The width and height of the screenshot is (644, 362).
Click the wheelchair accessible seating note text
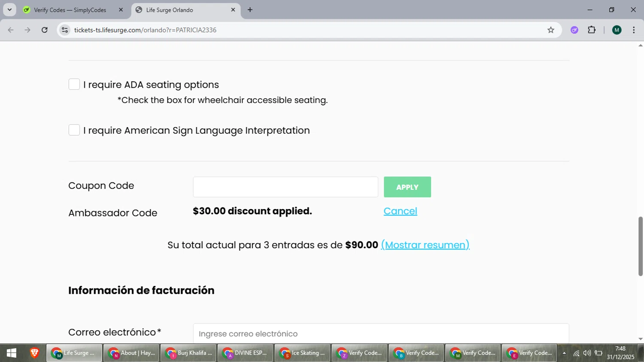tap(222, 100)
